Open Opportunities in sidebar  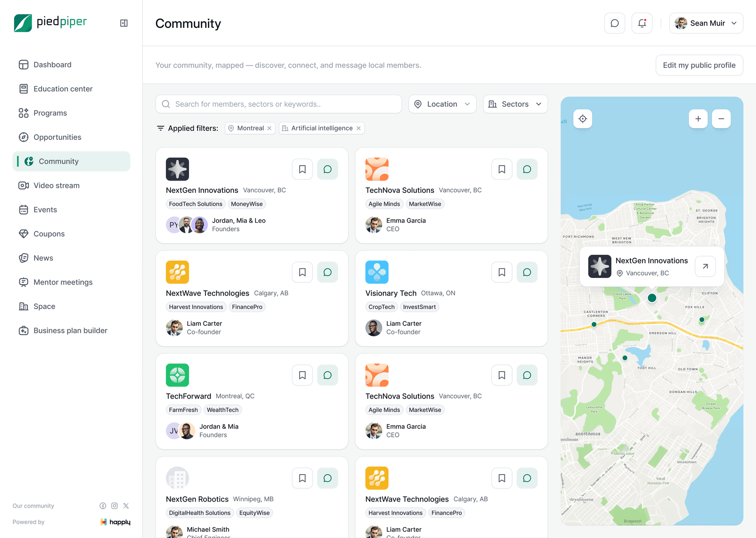71,137
